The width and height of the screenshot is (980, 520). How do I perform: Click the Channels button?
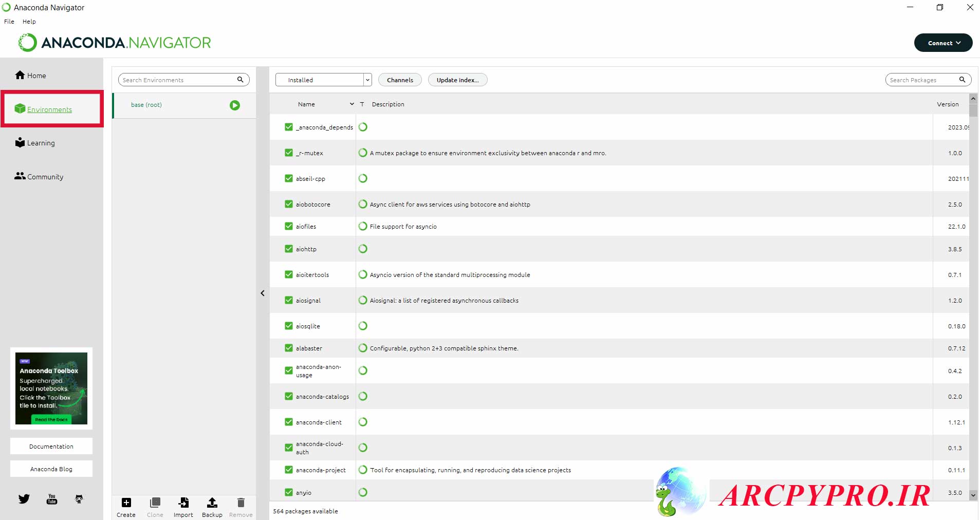400,80
